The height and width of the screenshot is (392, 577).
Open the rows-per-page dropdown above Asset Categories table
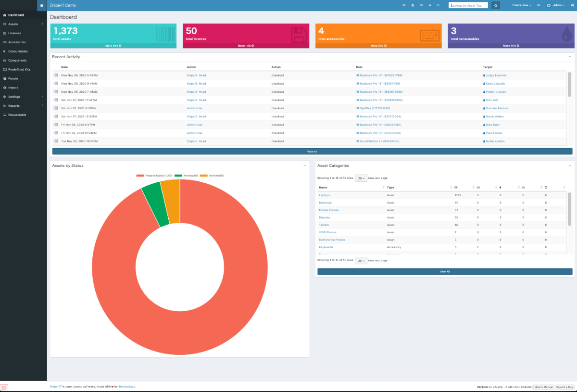click(361, 178)
